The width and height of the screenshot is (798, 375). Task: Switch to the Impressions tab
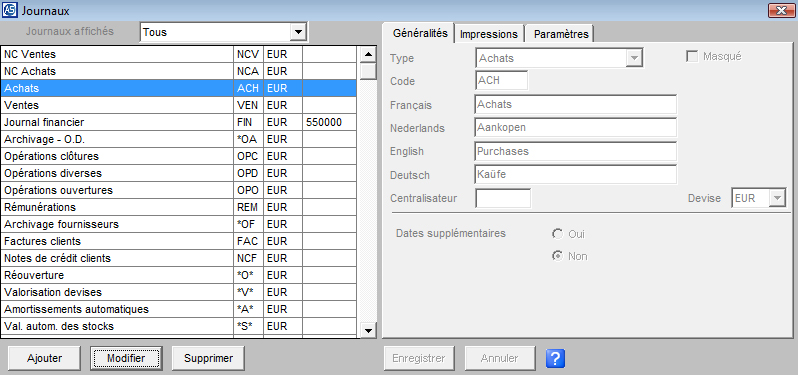pyautogui.click(x=489, y=34)
